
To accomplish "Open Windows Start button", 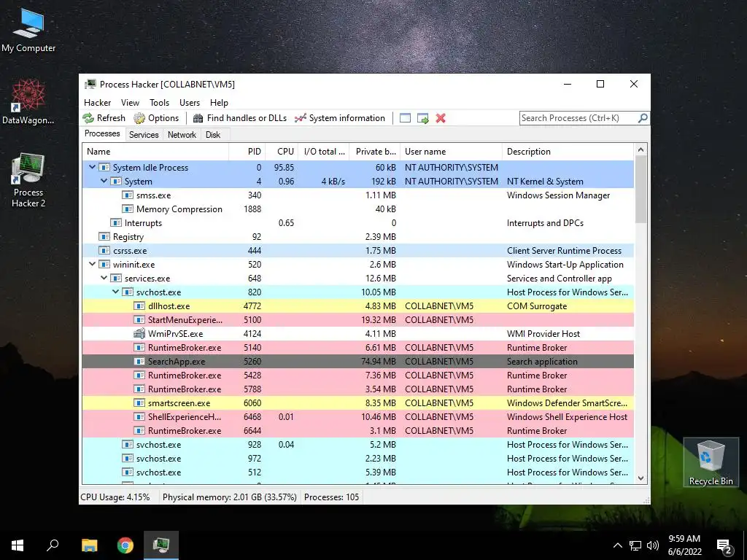I will pos(18,545).
